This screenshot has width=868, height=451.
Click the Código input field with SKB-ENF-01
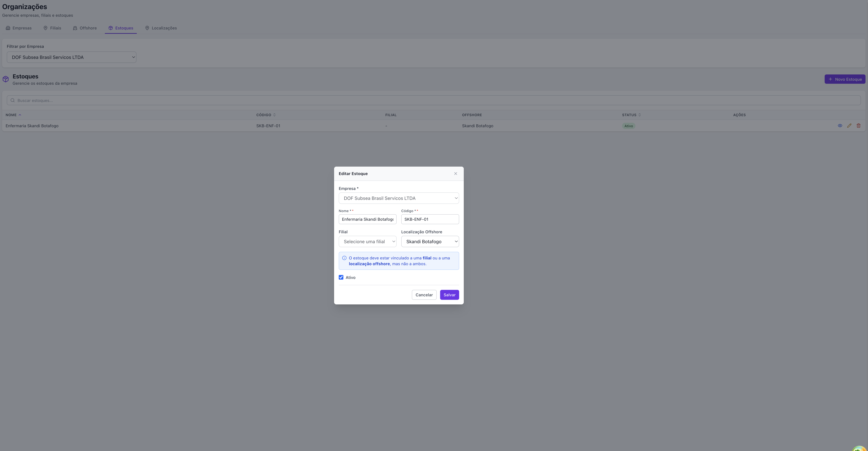pyautogui.click(x=430, y=219)
